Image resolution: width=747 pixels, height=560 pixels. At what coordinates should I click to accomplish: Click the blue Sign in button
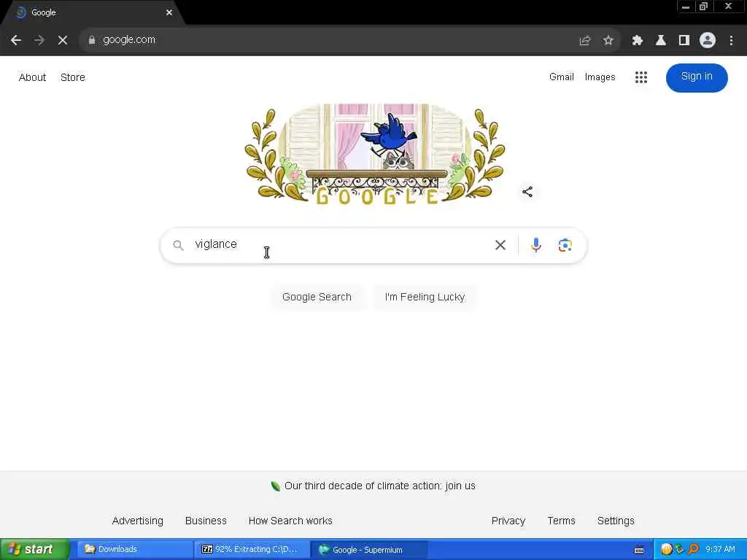tap(697, 77)
